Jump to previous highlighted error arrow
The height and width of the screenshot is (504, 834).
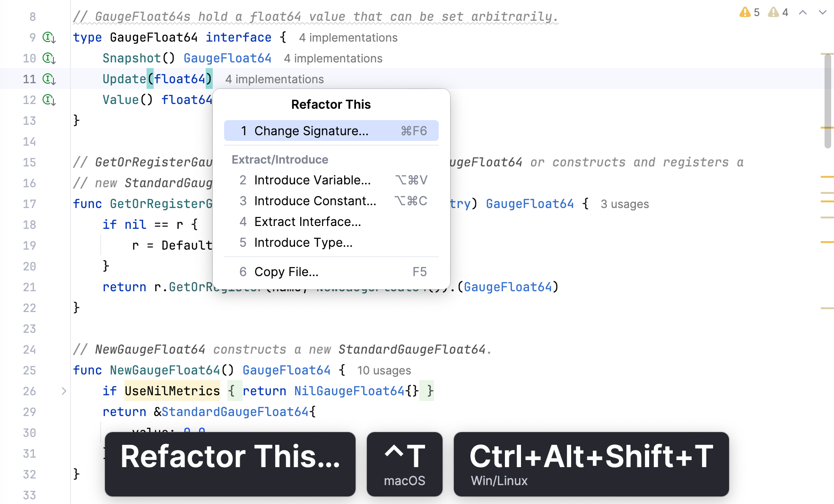click(803, 12)
